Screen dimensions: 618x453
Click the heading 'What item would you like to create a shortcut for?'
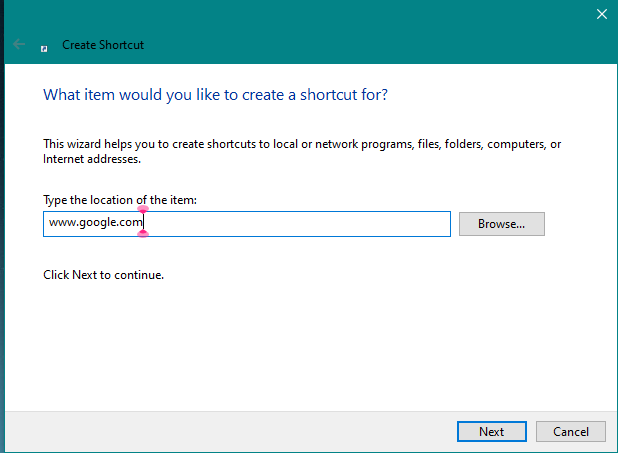(215, 95)
